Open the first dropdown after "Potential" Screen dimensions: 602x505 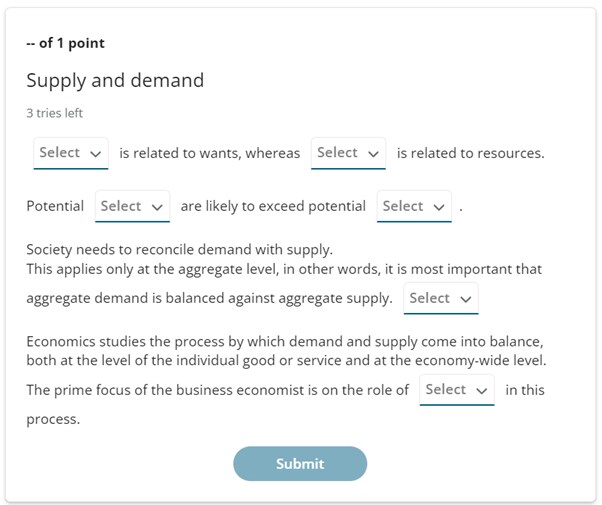pos(132,206)
